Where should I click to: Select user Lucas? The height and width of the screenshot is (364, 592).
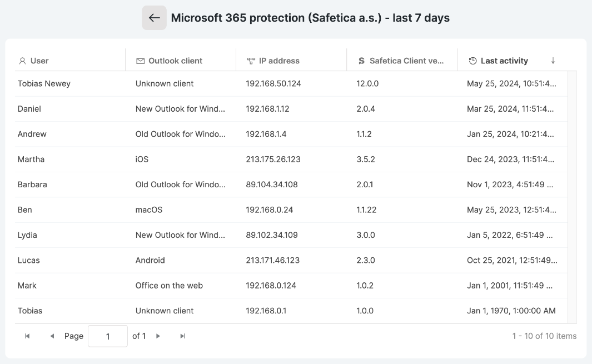pyautogui.click(x=29, y=261)
